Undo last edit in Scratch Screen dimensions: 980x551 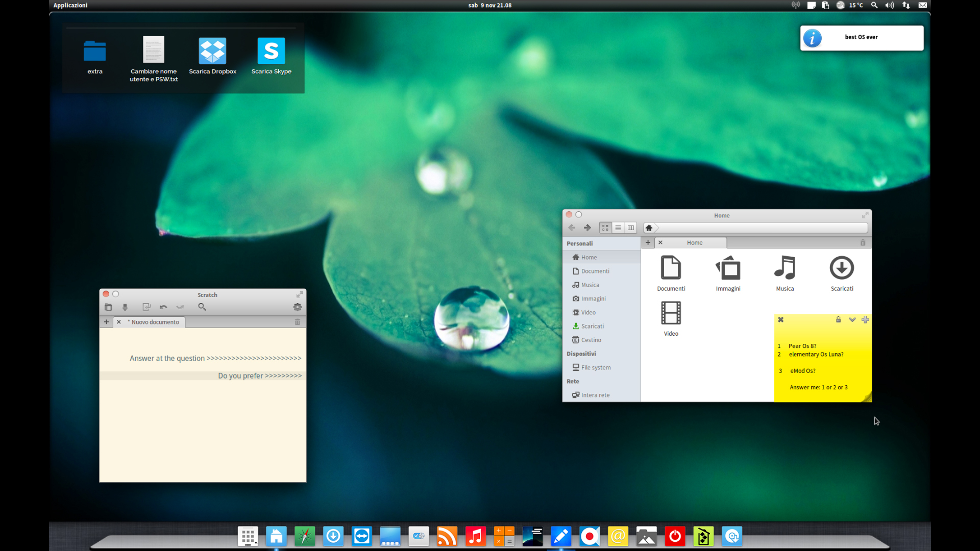[x=163, y=307]
